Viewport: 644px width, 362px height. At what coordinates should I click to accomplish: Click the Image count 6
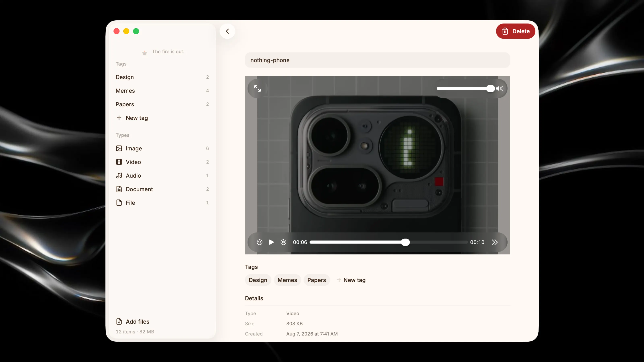tap(207, 148)
